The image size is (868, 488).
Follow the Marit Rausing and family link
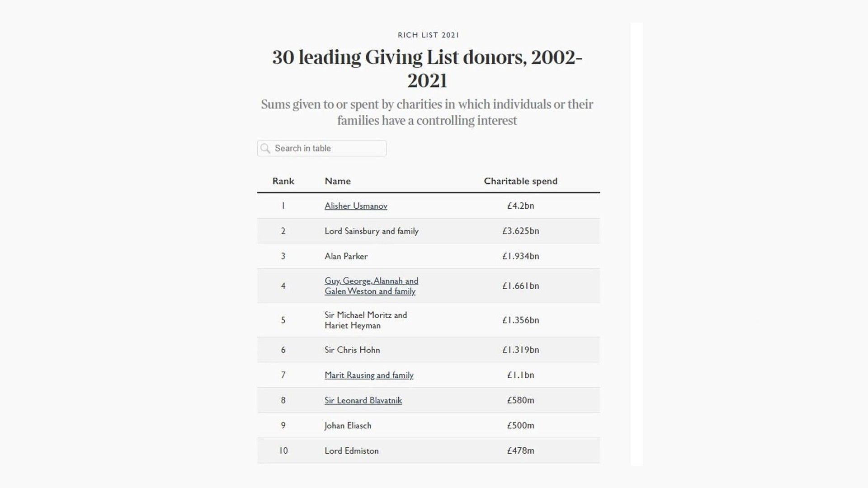pyautogui.click(x=369, y=375)
